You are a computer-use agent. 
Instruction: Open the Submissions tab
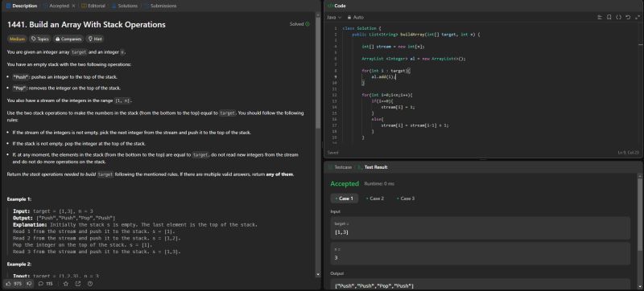(160, 6)
